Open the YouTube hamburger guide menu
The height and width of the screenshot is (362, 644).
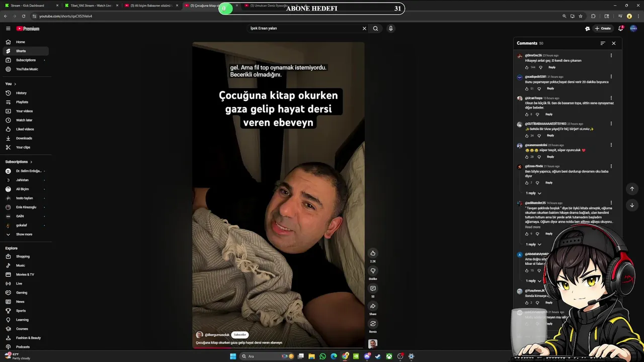8,29
